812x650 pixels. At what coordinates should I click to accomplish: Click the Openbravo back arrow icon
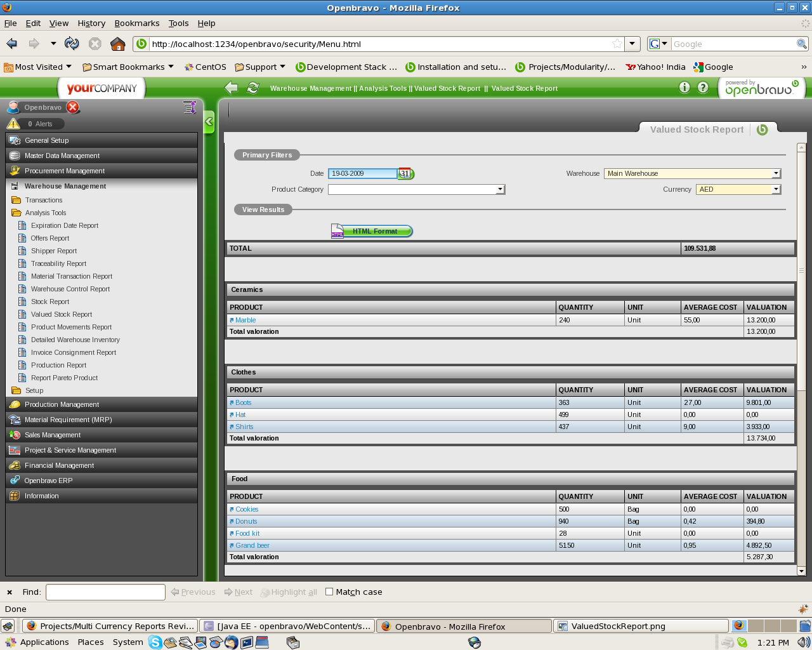pos(232,88)
